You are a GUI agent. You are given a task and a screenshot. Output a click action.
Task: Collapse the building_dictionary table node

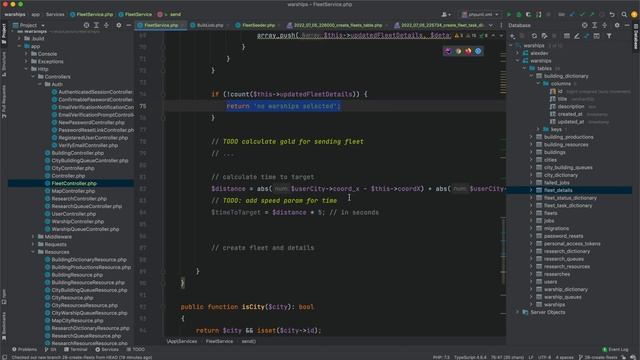pyautogui.click(x=531, y=76)
